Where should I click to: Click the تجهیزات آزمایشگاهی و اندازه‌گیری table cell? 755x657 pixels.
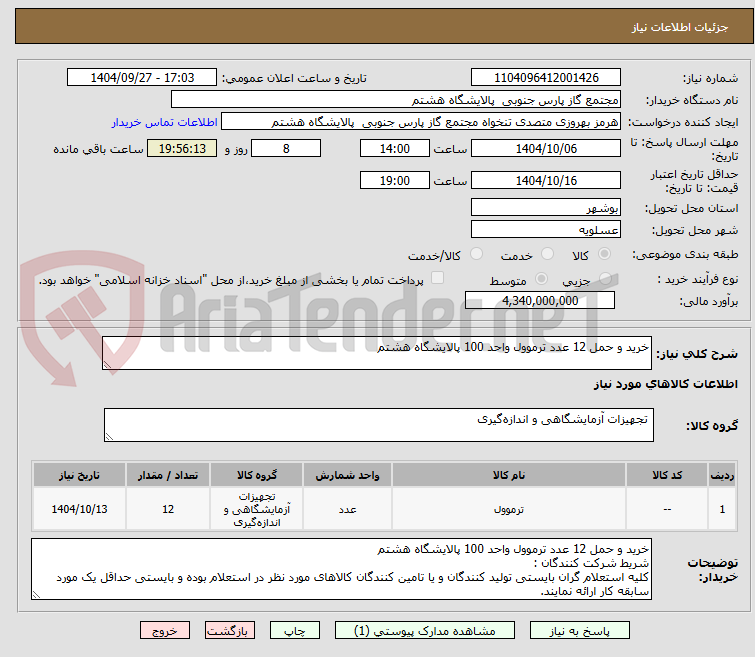pos(257,509)
